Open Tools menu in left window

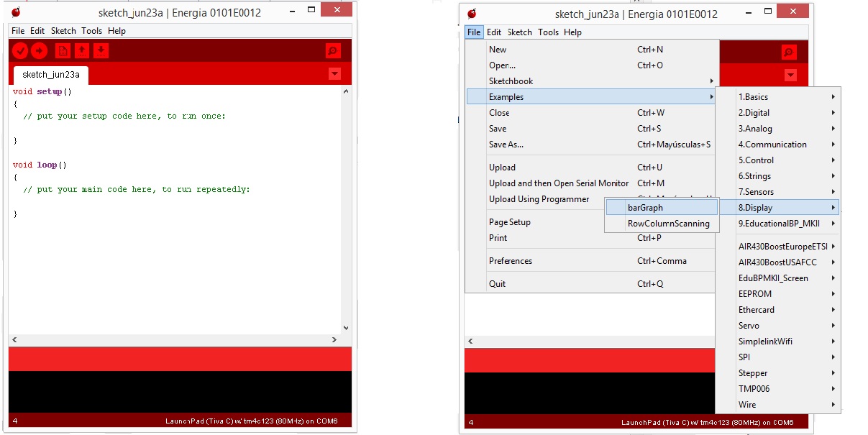point(92,31)
